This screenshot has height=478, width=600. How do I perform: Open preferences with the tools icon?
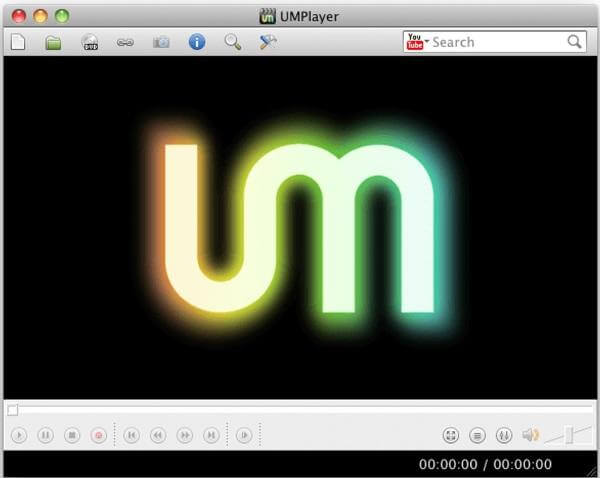point(268,42)
